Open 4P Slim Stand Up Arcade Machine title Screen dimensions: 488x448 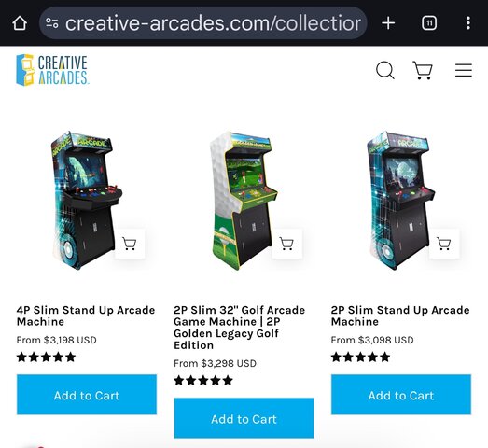86,315
